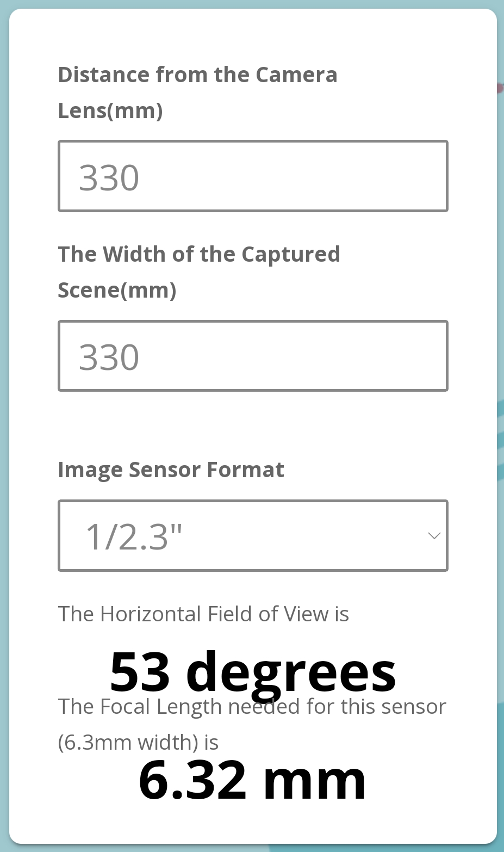Click the "Lens(mm)" label line
504x852 pixels.
[110, 110]
